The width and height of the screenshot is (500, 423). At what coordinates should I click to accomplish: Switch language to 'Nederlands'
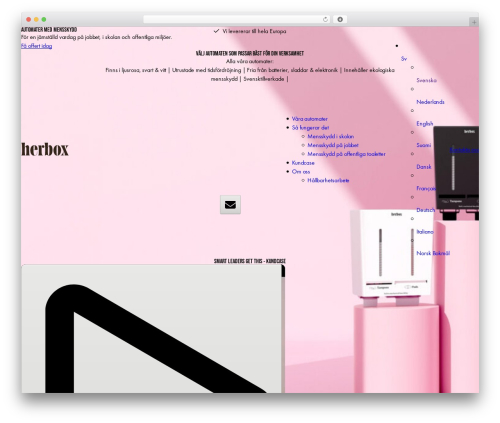pos(430,102)
